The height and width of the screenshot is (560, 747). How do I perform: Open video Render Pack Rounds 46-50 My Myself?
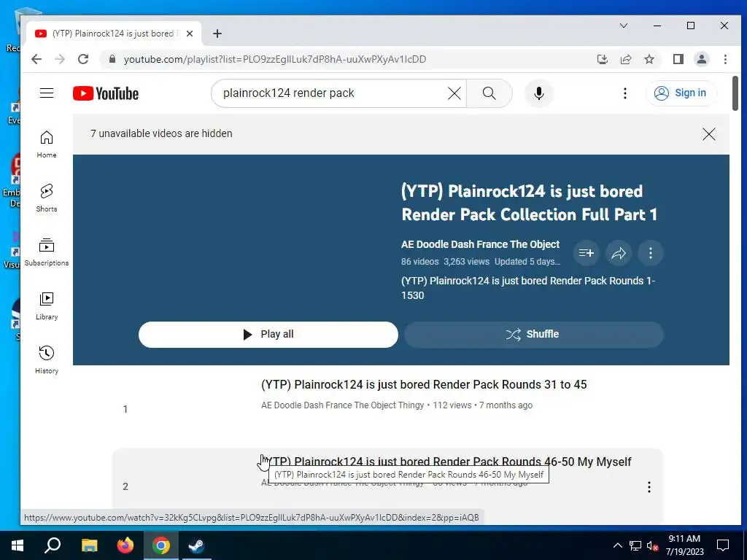446,462
